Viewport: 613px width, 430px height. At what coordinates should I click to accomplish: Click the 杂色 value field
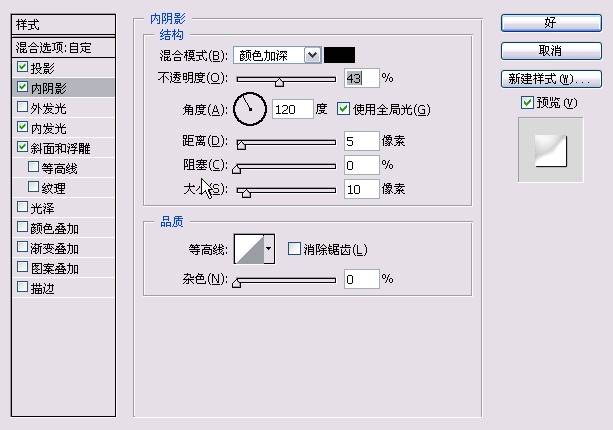point(362,279)
